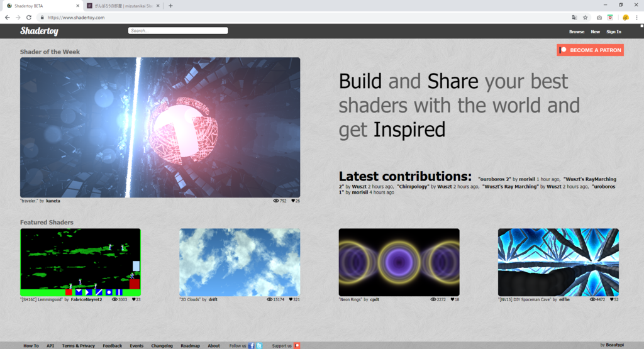Click into the Search field
This screenshot has height=349, width=644.
tap(178, 30)
